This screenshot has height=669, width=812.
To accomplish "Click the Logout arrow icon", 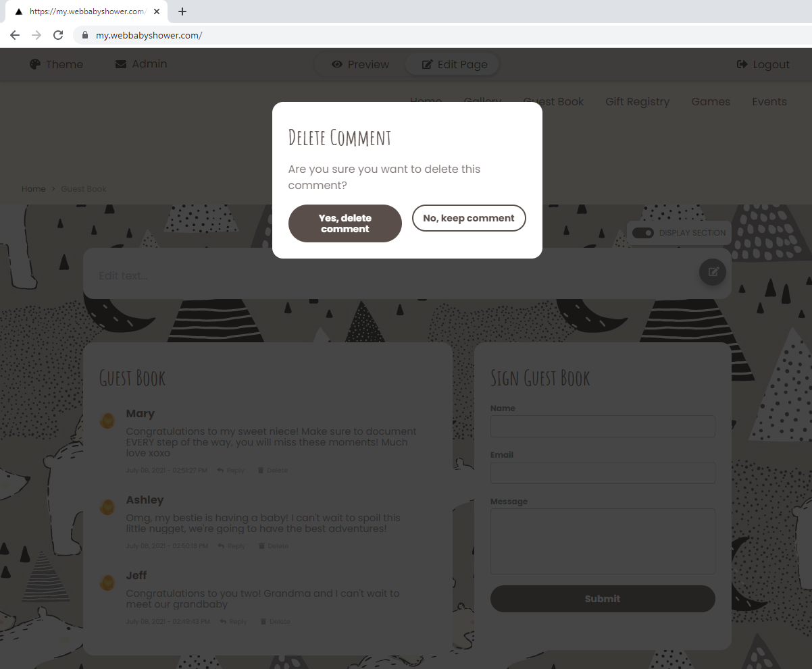I will click(742, 64).
